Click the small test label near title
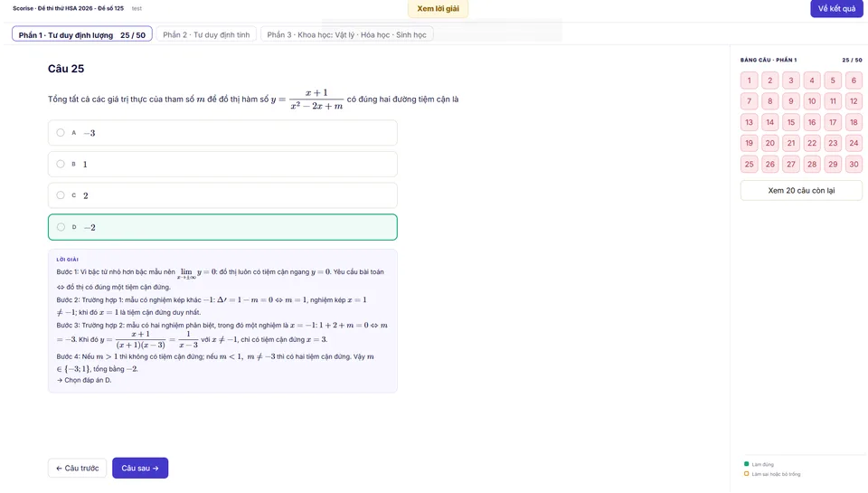Screen dimensions: 868x493 coord(137,8)
